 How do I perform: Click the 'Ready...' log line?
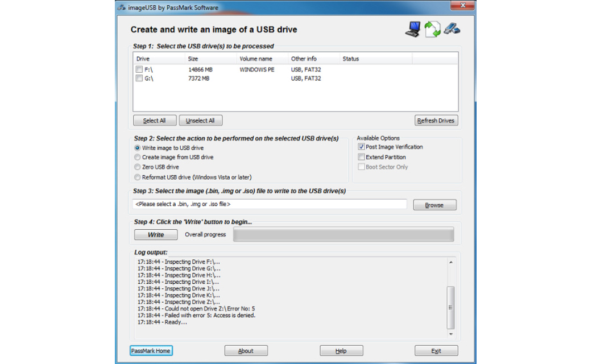(x=162, y=322)
